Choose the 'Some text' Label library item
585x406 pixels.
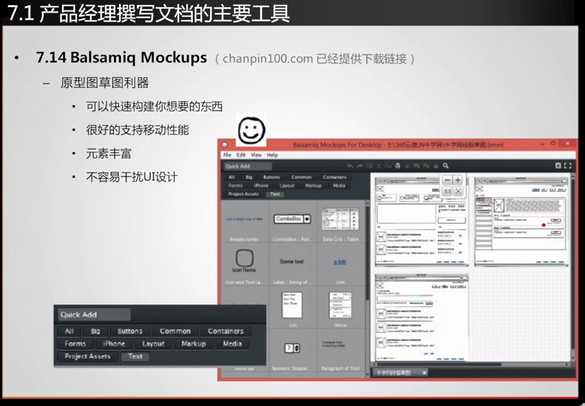pos(292,266)
